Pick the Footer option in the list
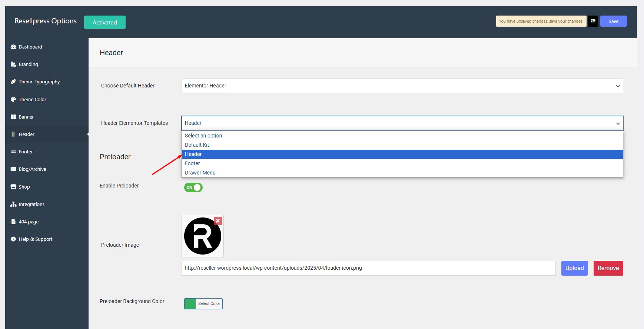 pyautogui.click(x=192, y=163)
